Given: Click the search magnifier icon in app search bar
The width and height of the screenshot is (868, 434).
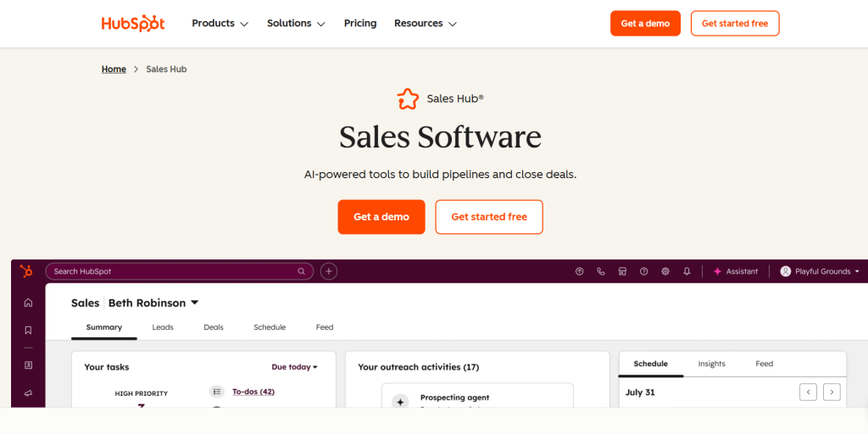Looking at the screenshot, I should click(x=301, y=271).
